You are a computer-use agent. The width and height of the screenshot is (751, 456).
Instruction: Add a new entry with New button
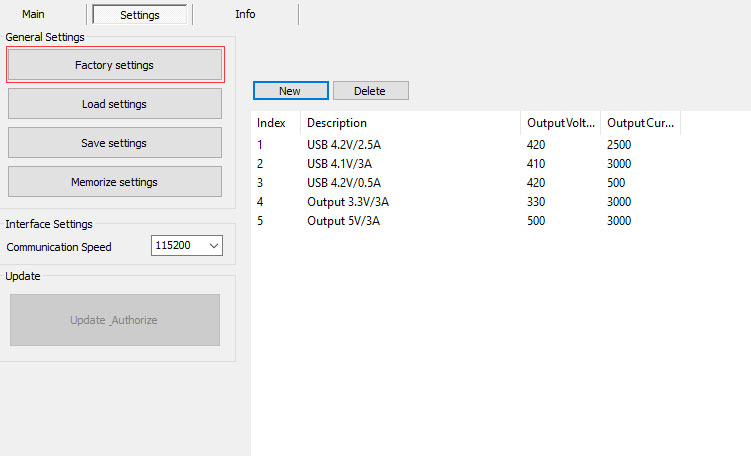pos(290,91)
